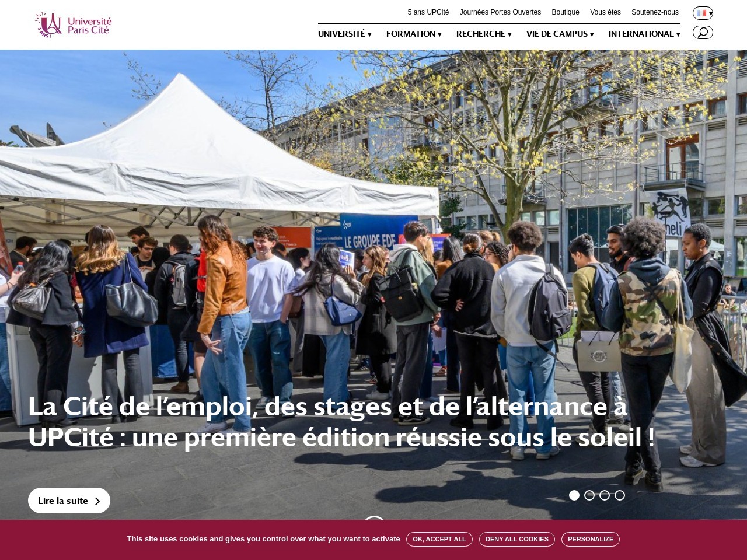Screen dimensions: 747x560
Task: Expand the RECHERCHE menu
Action: 484,34
